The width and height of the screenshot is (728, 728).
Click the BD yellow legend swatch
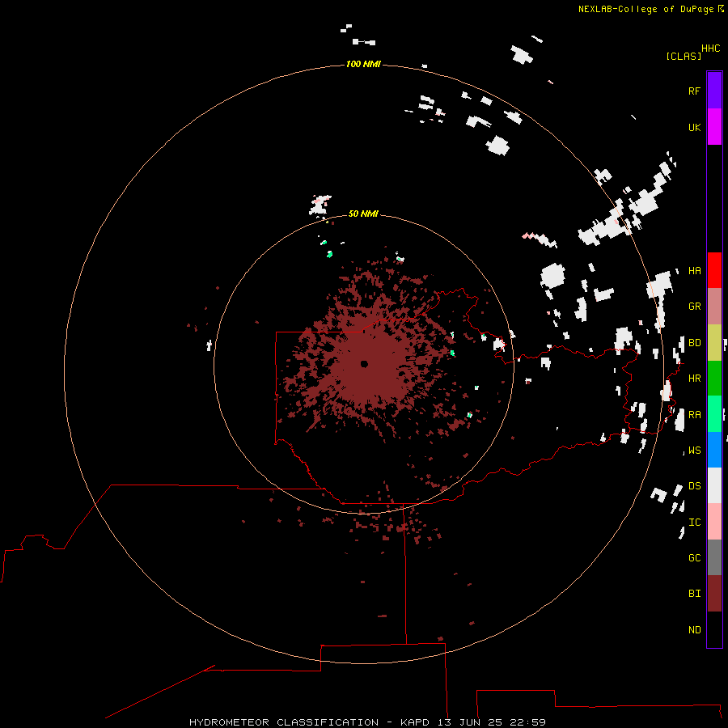[x=714, y=343]
